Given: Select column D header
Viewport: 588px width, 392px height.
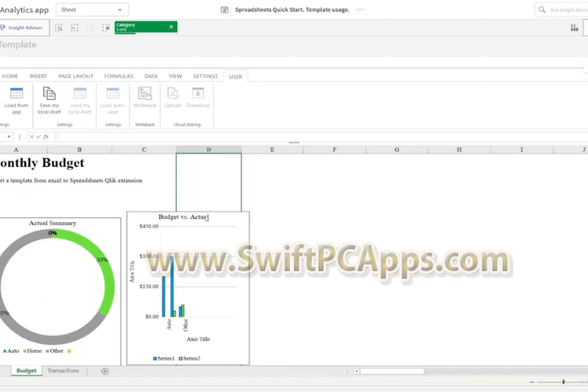Looking at the screenshot, I should pyautogui.click(x=209, y=149).
